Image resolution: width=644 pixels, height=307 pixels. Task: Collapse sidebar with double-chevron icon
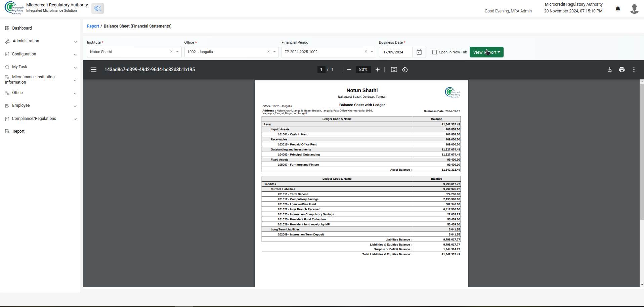pyautogui.click(x=97, y=8)
